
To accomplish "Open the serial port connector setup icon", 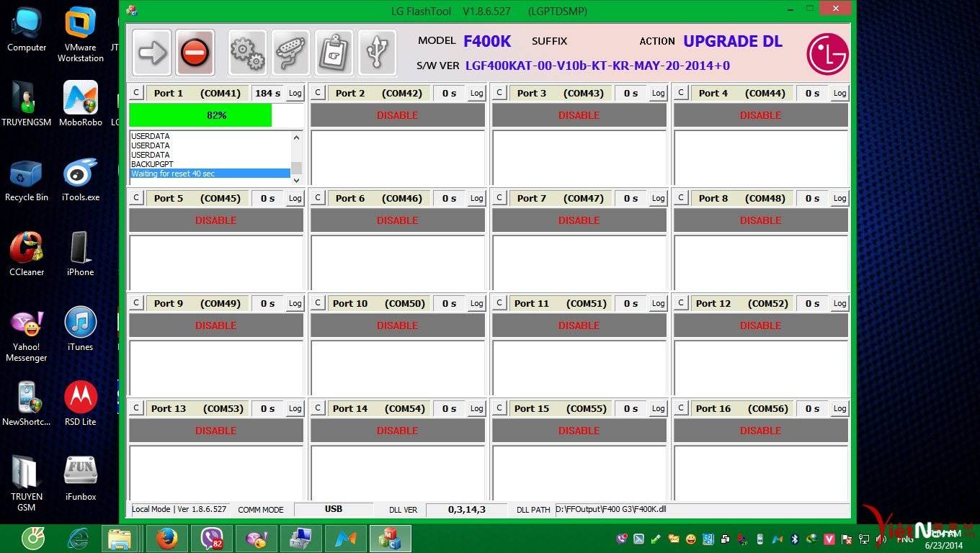I will (290, 53).
